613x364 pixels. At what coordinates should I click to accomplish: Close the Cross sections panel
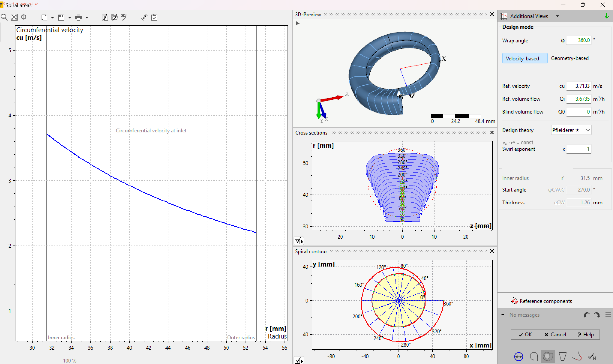tap(492, 132)
